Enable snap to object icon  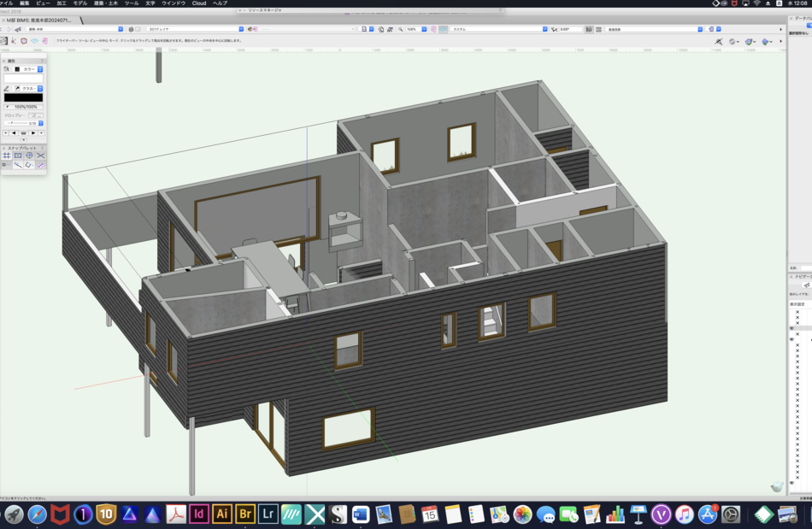[x=18, y=156]
